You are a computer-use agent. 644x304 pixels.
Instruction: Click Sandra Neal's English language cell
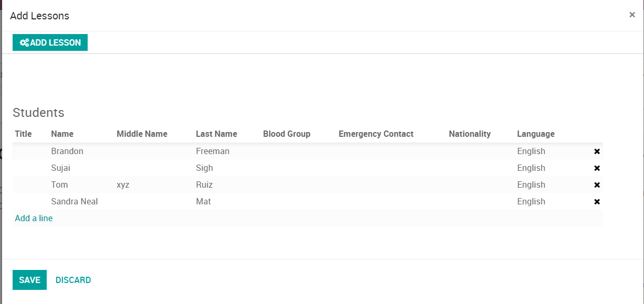click(531, 201)
